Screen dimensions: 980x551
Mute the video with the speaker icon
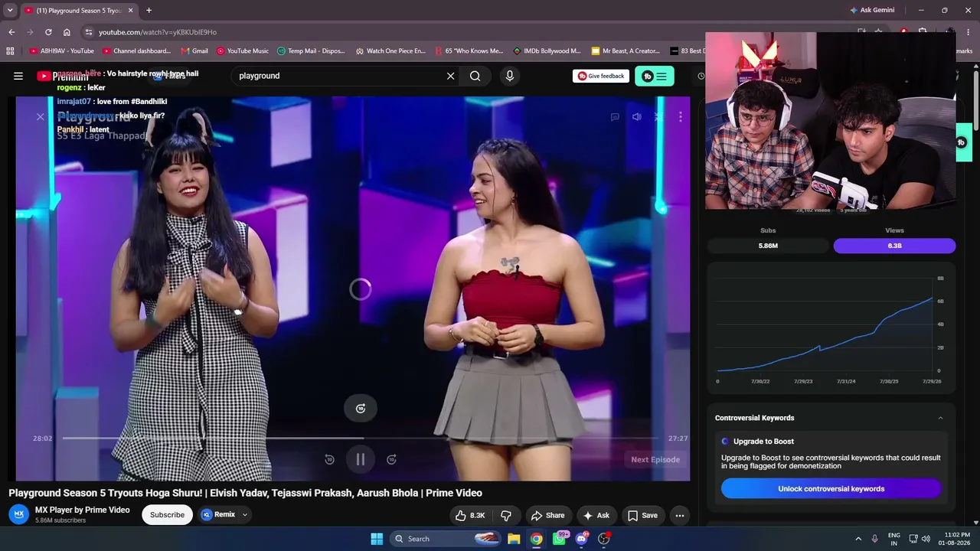[636, 117]
